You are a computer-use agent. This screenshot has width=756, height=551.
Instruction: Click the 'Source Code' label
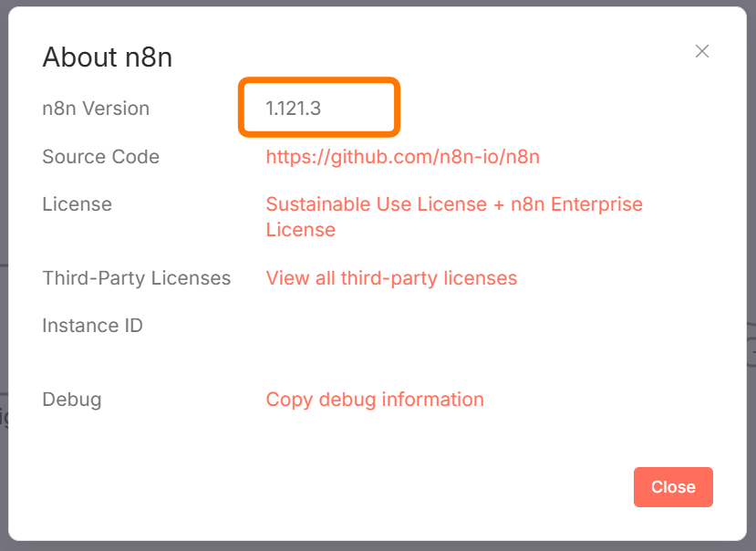click(x=100, y=157)
